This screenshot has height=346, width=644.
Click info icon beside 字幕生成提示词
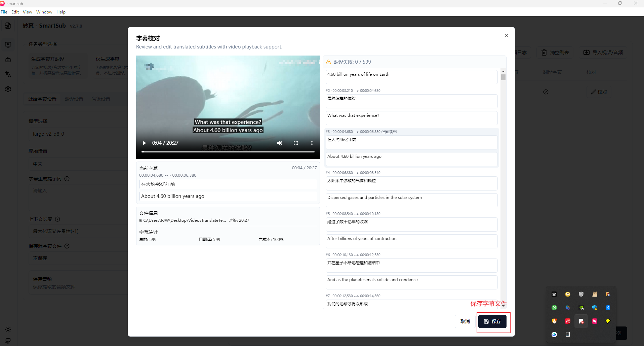[x=67, y=179]
